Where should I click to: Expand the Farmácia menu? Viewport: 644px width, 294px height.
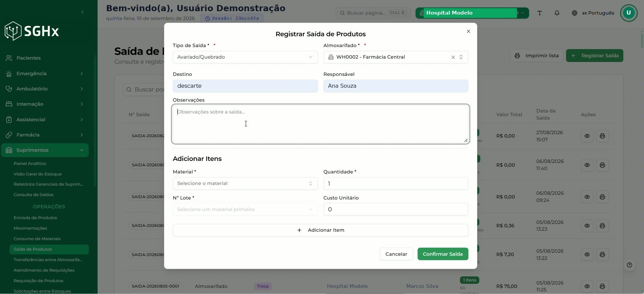click(45, 135)
